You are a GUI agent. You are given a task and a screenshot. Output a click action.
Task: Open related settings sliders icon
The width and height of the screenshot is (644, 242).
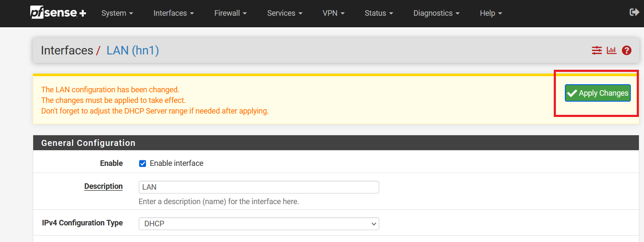(597, 51)
